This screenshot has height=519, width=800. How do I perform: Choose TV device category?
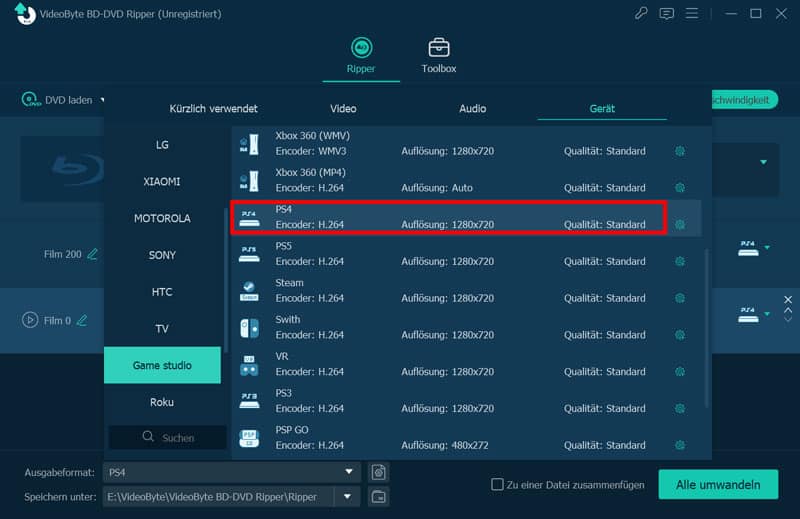click(x=162, y=329)
